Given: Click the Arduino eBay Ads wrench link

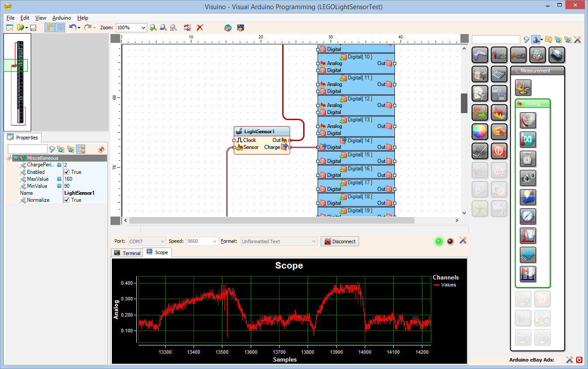Looking at the screenshot, I should pyautogui.click(x=569, y=360).
